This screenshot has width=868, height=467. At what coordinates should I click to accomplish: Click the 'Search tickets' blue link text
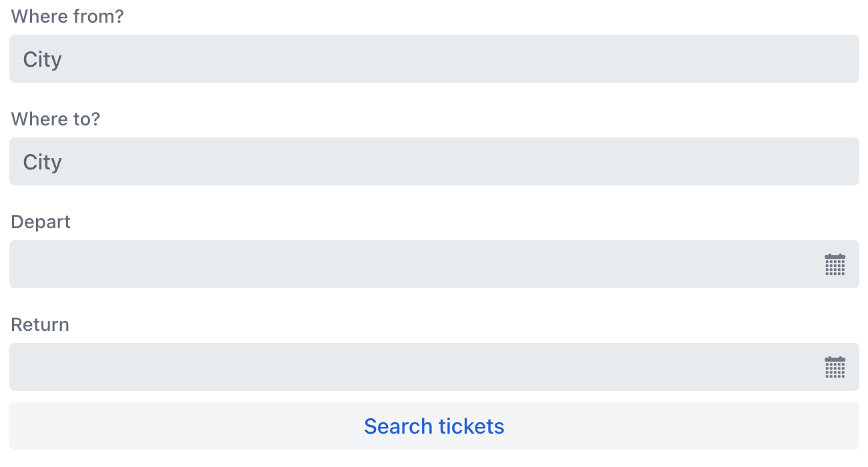coord(434,426)
